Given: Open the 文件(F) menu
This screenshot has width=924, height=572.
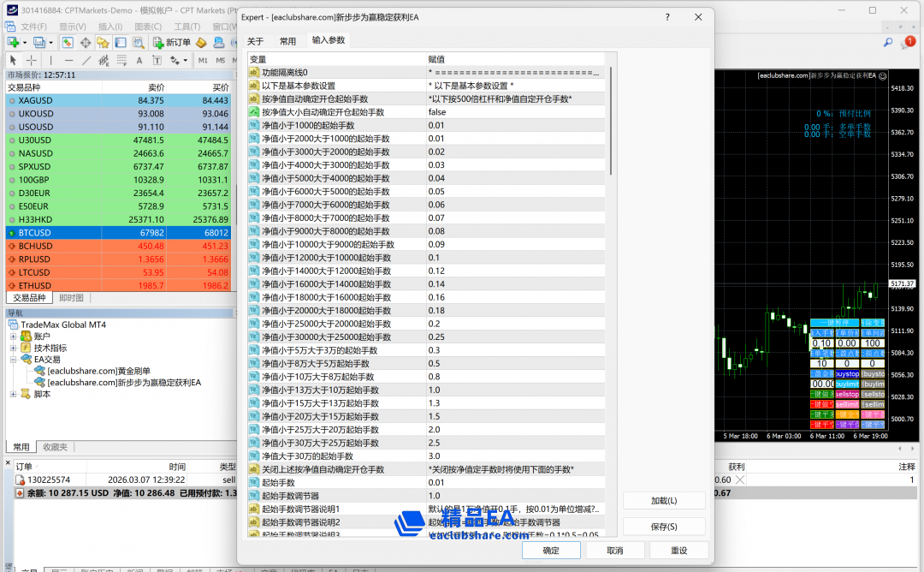Looking at the screenshot, I should pos(33,27).
